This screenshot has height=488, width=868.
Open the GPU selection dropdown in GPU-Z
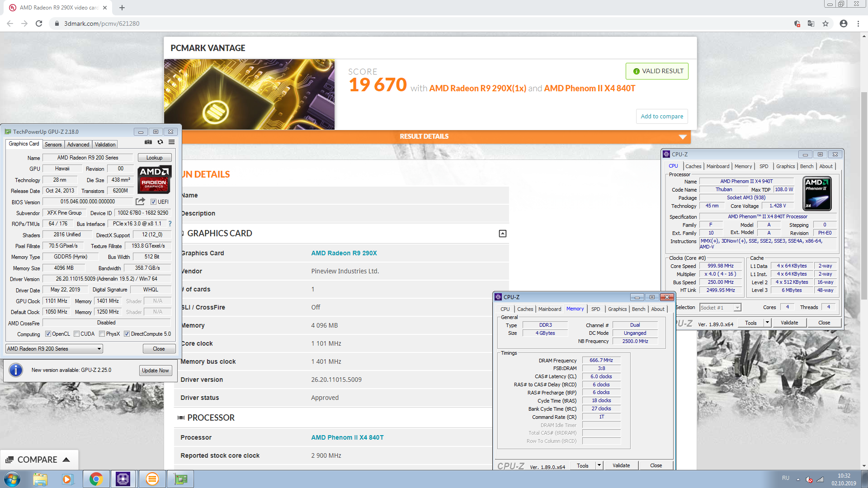point(54,349)
